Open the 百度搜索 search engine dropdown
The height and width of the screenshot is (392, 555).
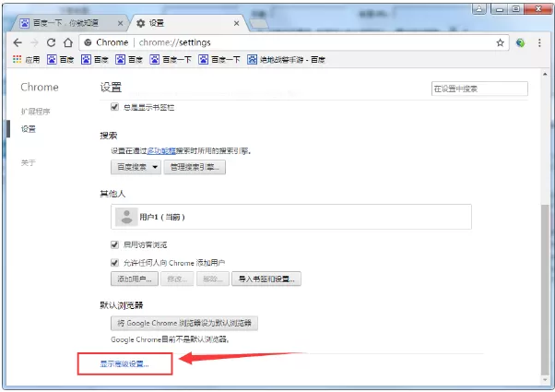point(136,167)
